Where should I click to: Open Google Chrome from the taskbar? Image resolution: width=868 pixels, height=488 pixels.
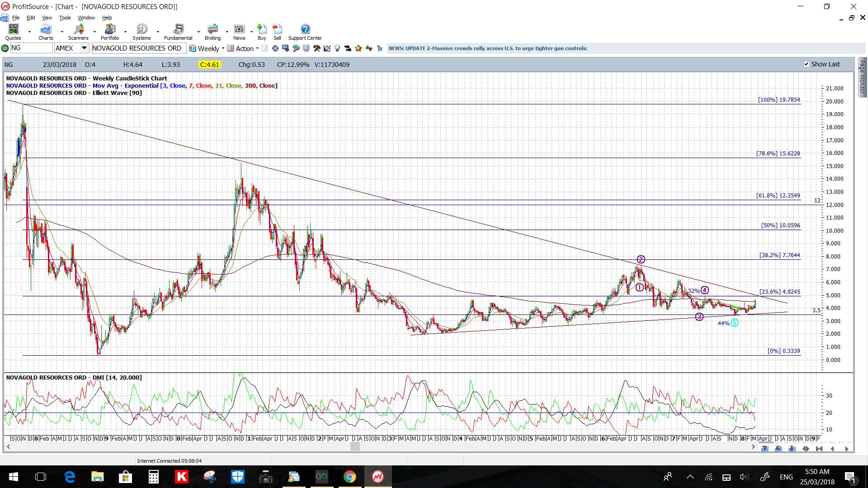click(x=350, y=477)
